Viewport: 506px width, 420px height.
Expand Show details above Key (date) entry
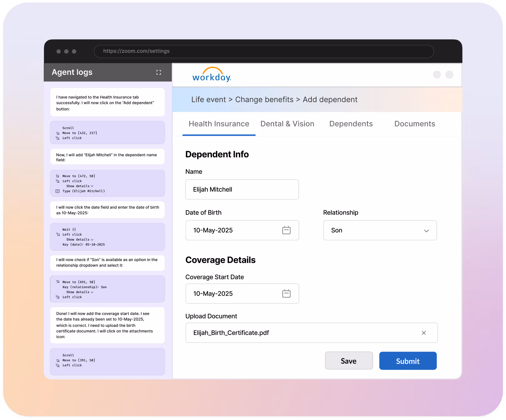click(80, 239)
